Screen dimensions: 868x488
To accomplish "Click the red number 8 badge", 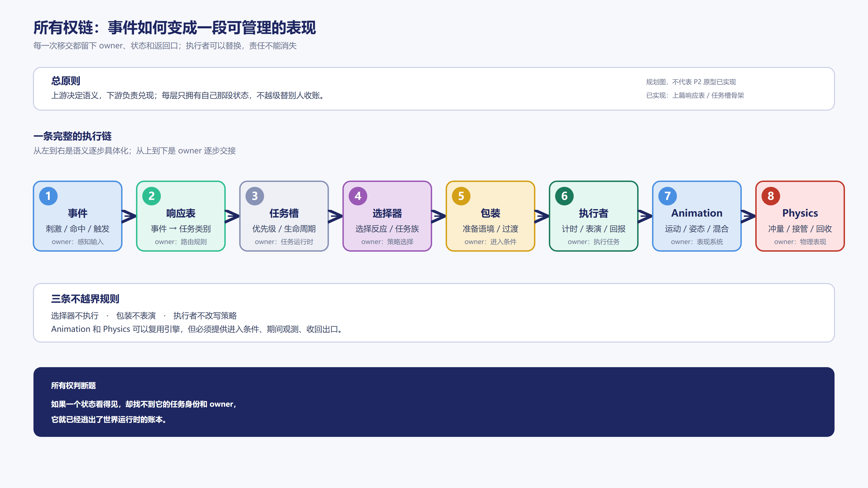I will pyautogui.click(x=771, y=196).
